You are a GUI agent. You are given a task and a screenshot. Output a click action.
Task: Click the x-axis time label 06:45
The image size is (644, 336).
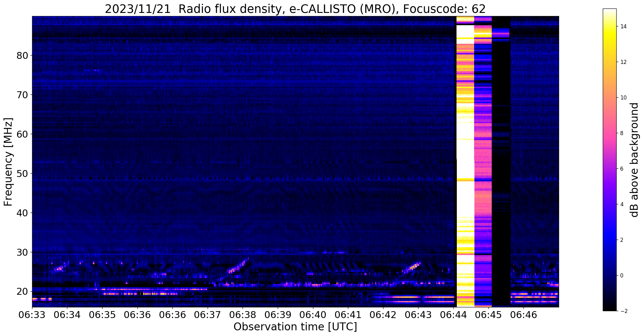488,315
